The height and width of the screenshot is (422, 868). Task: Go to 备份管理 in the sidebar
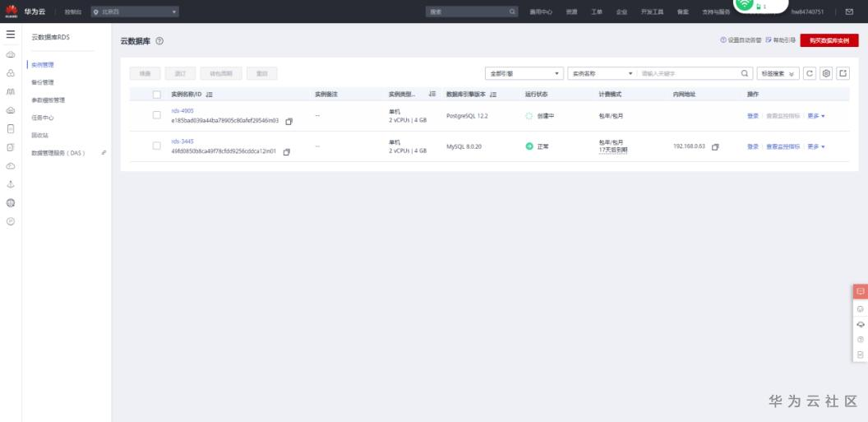[43, 82]
